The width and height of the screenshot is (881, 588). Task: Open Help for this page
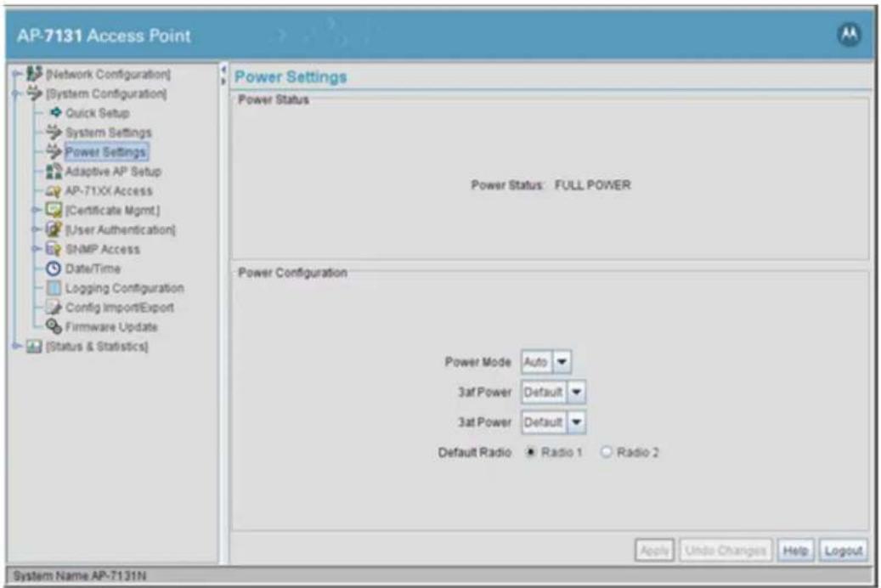[x=795, y=550]
